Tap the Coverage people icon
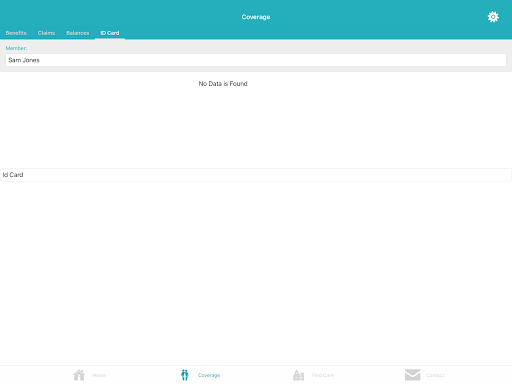Screen dimensions: 512x384 click(x=185, y=375)
